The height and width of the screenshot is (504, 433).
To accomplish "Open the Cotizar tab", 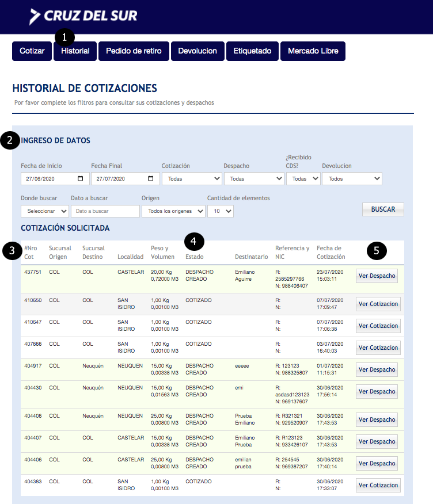I will (x=32, y=51).
